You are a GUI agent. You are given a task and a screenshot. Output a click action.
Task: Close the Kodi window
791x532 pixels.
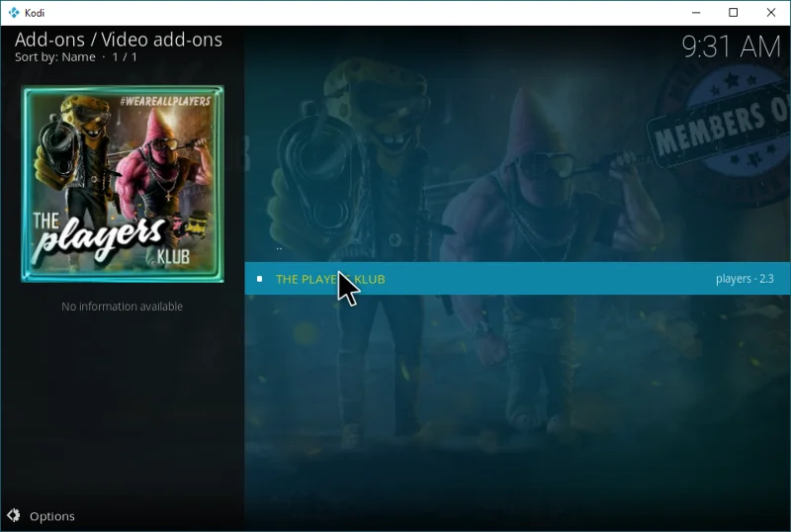tap(771, 13)
